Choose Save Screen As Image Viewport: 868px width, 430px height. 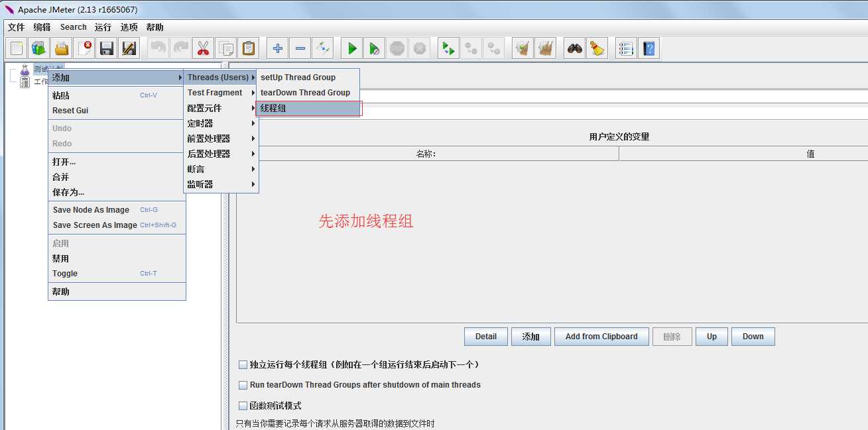[x=117, y=225]
